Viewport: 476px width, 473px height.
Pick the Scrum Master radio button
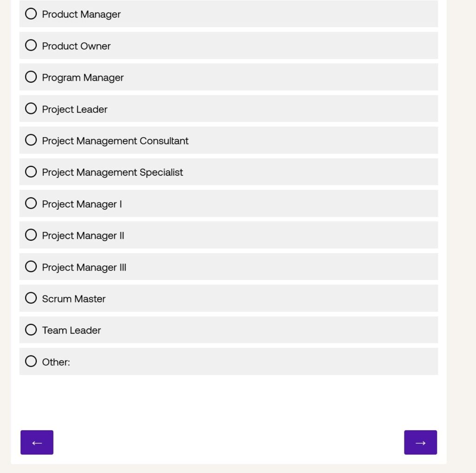[x=31, y=298]
